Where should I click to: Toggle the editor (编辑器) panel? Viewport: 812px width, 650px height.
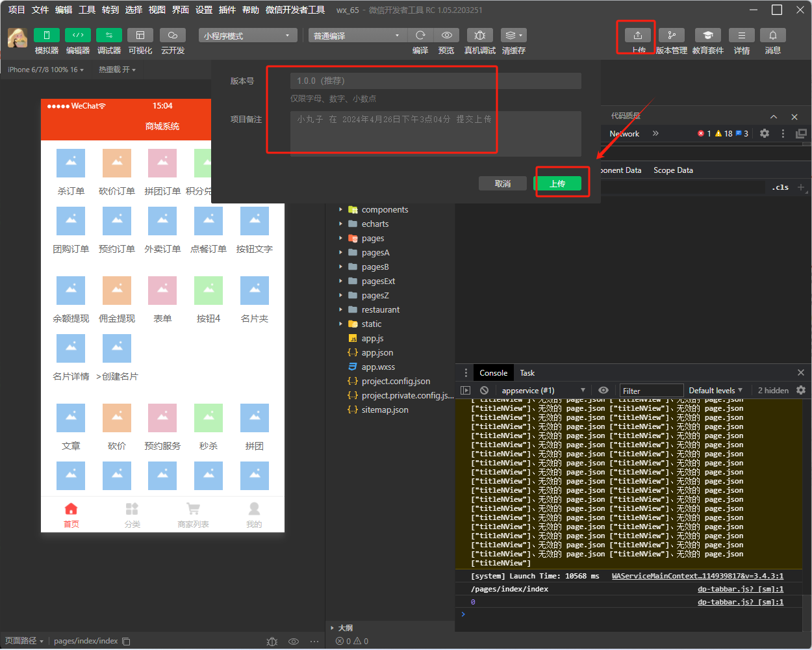77,35
